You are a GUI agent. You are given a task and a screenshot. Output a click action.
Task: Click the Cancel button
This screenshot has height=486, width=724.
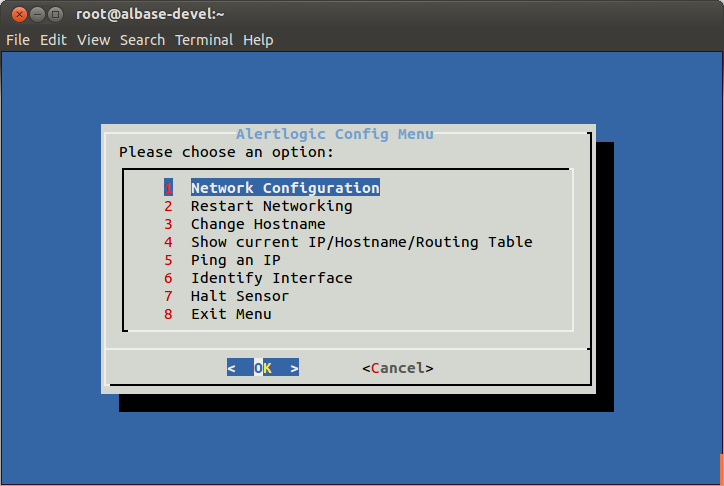[398, 368]
